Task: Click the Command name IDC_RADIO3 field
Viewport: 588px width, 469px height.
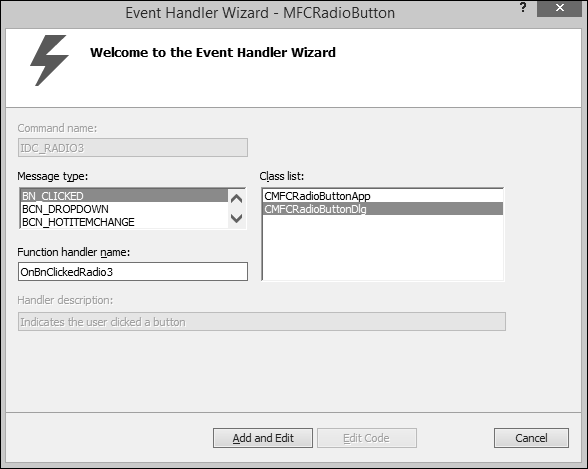Action: [133, 148]
